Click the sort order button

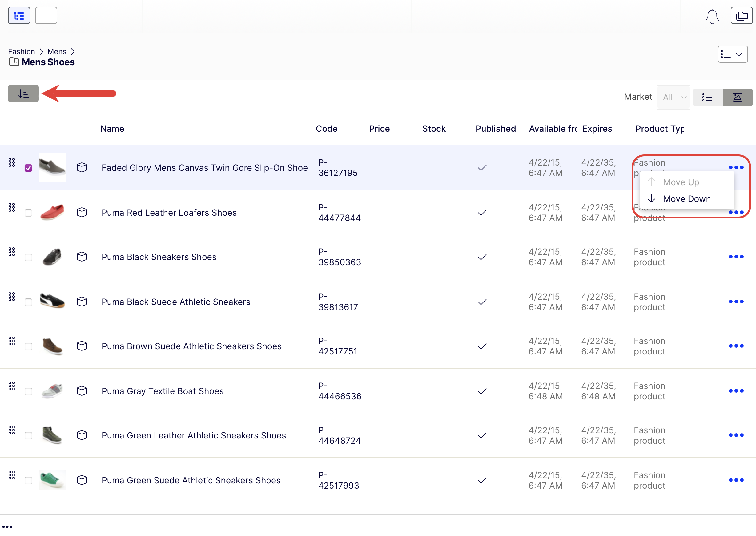click(23, 94)
